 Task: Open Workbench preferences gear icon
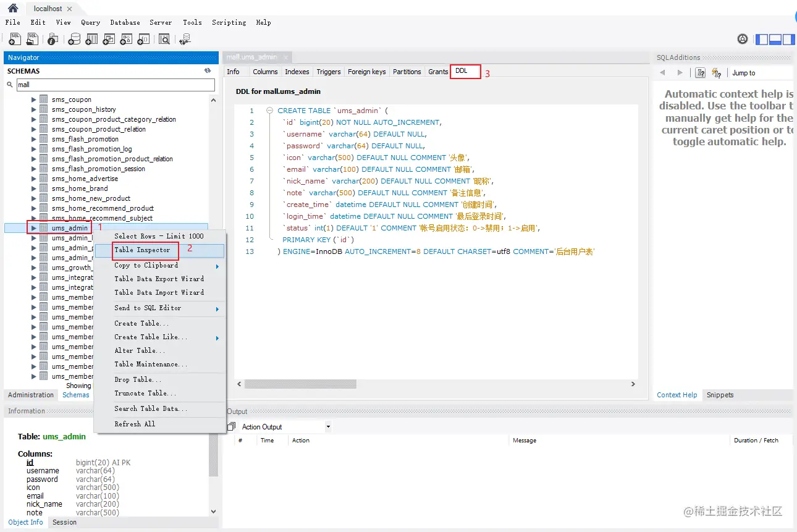(743, 39)
